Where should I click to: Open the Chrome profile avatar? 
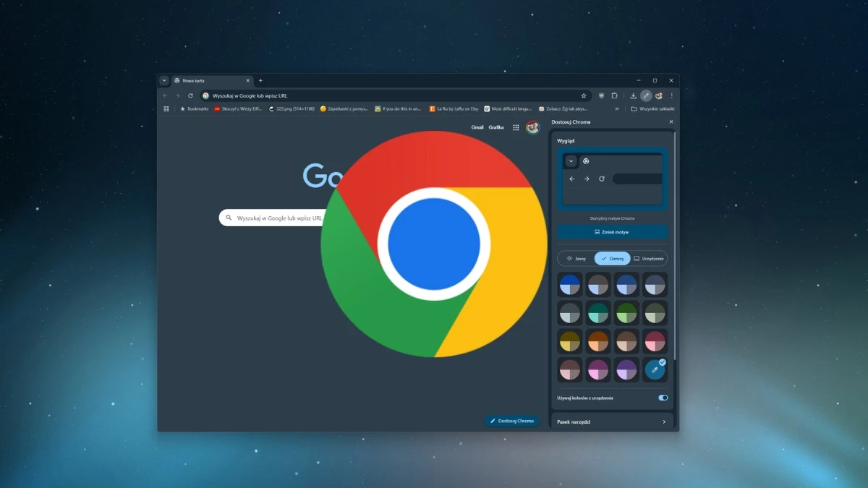click(x=659, y=95)
